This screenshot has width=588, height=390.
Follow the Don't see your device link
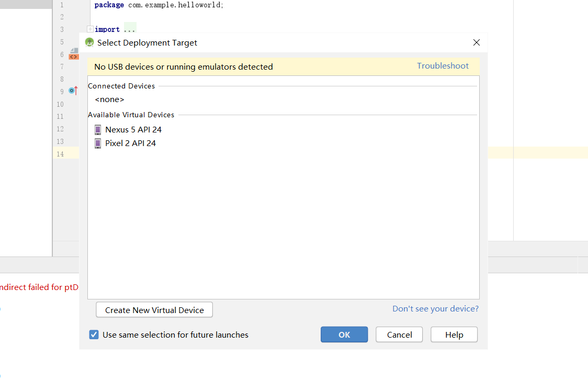click(435, 309)
